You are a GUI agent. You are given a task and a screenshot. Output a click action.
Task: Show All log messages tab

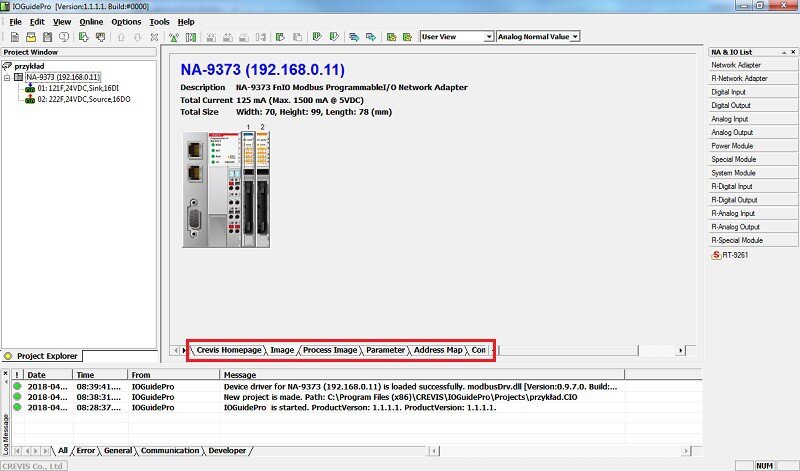(63, 451)
